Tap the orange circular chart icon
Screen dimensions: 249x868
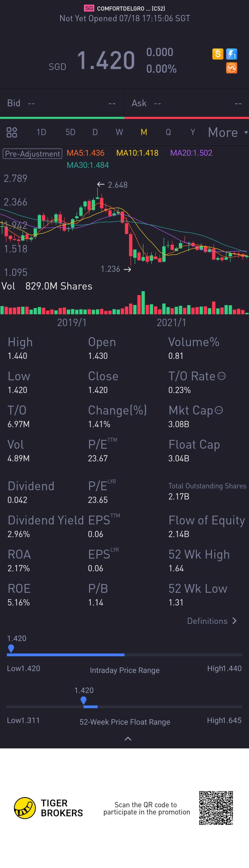pos(231,68)
